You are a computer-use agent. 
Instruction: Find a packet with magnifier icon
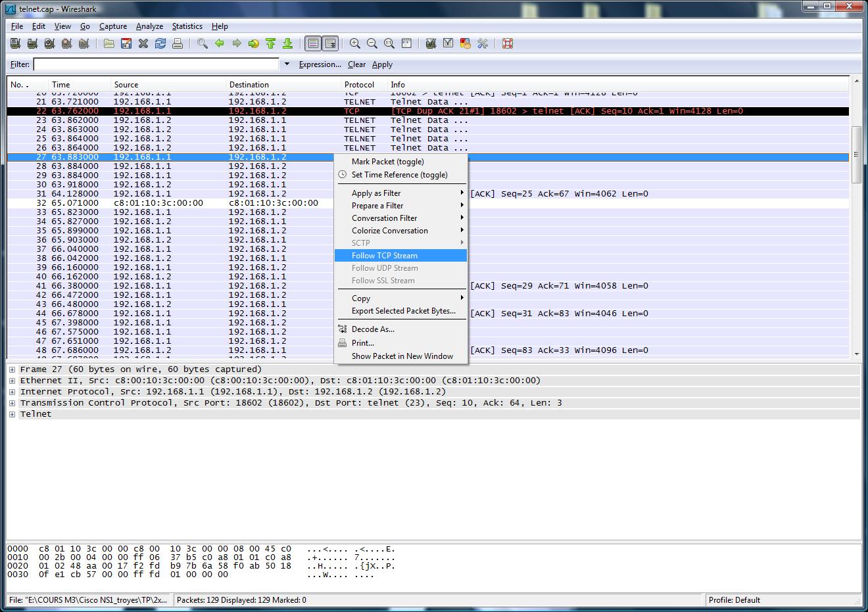(203, 43)
